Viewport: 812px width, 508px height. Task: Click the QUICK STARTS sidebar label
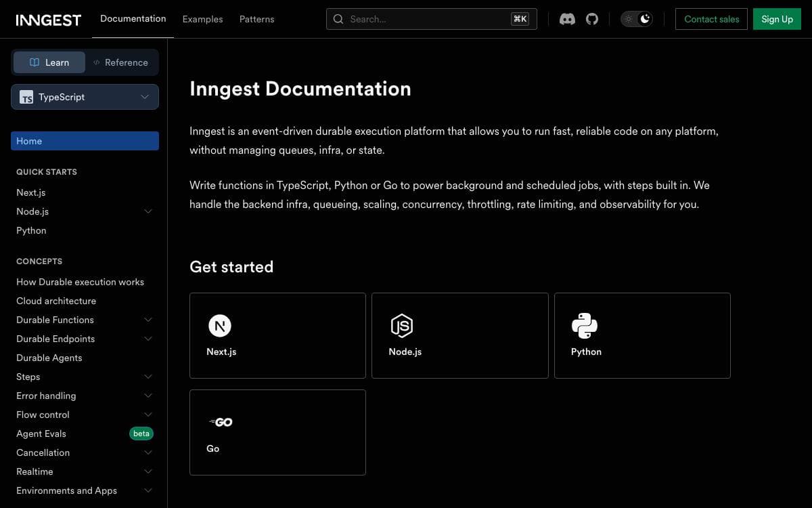[x=47, y=172]
